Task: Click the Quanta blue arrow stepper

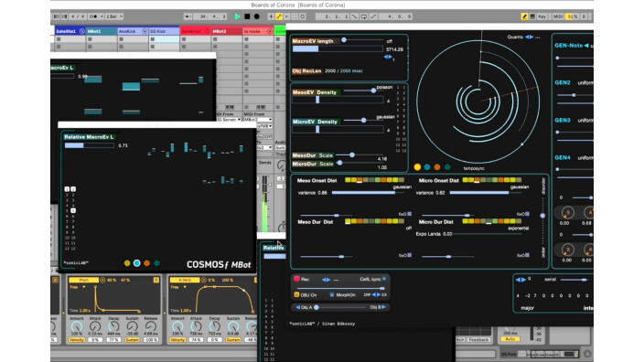Action: [530, 37]
